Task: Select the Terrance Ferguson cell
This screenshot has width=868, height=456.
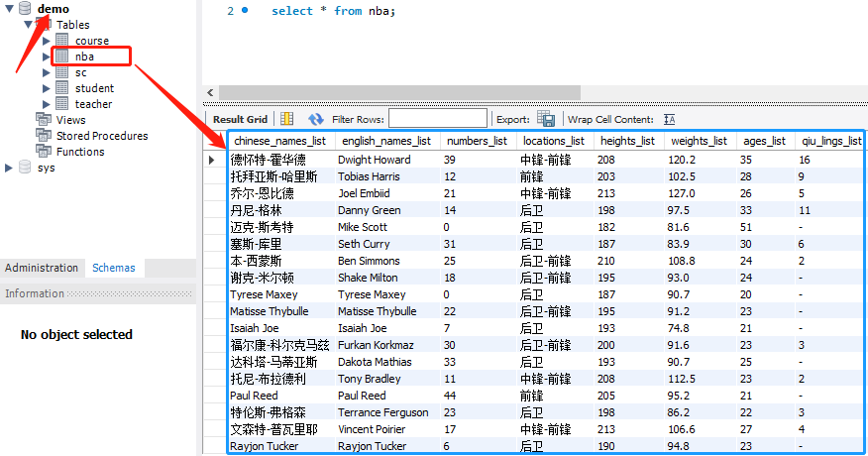Action: pyautogui.click(x=386, y=412)
